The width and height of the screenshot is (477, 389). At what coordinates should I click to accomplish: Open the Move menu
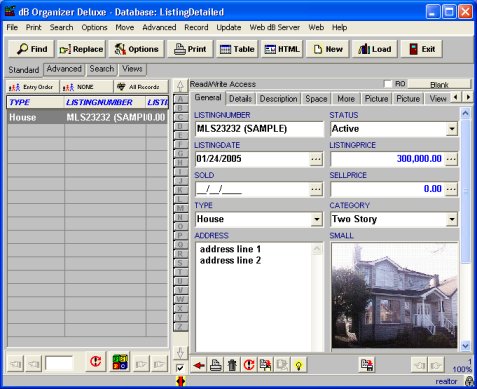(125, 27)
